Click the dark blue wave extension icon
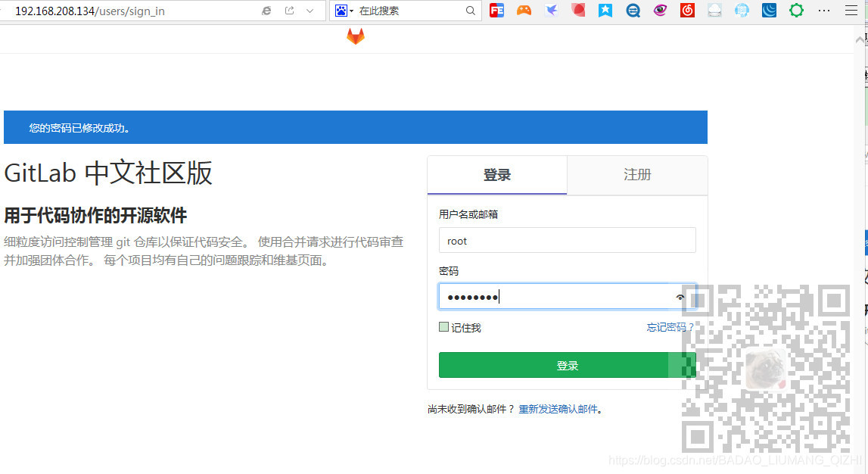This screenshot has height=474, width=868. pos(769,10)
